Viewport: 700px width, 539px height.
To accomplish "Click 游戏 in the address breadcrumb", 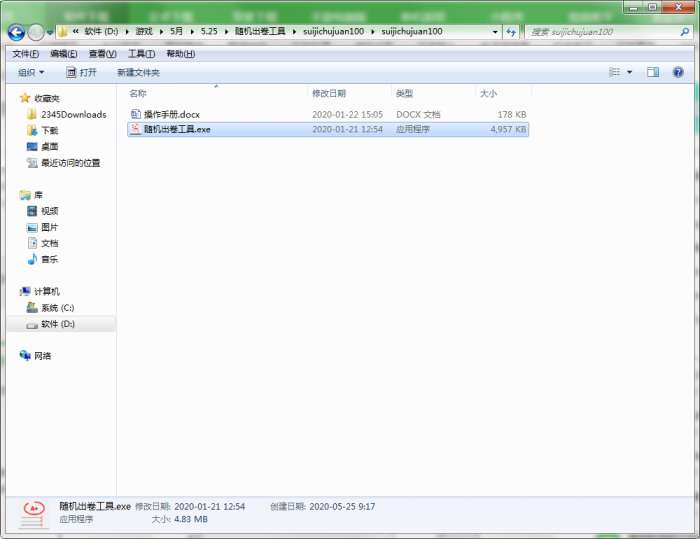I will coord(144,32).
